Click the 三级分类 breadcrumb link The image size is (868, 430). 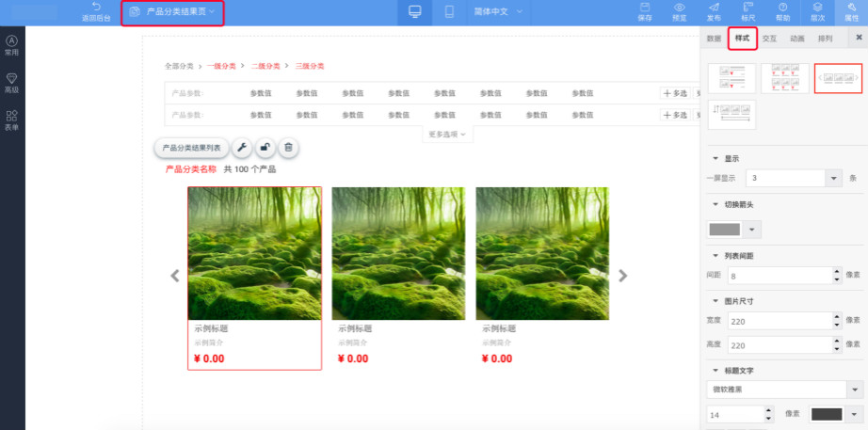point(310,66)
